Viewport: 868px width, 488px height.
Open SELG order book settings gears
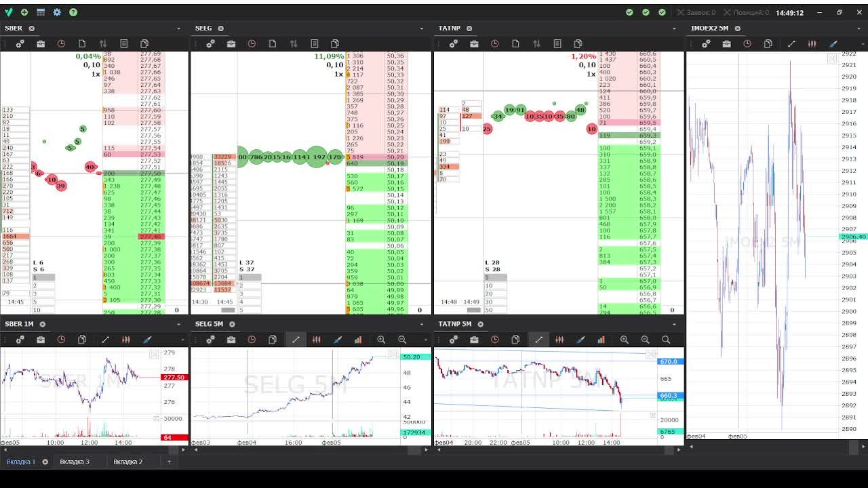[211, 43]
